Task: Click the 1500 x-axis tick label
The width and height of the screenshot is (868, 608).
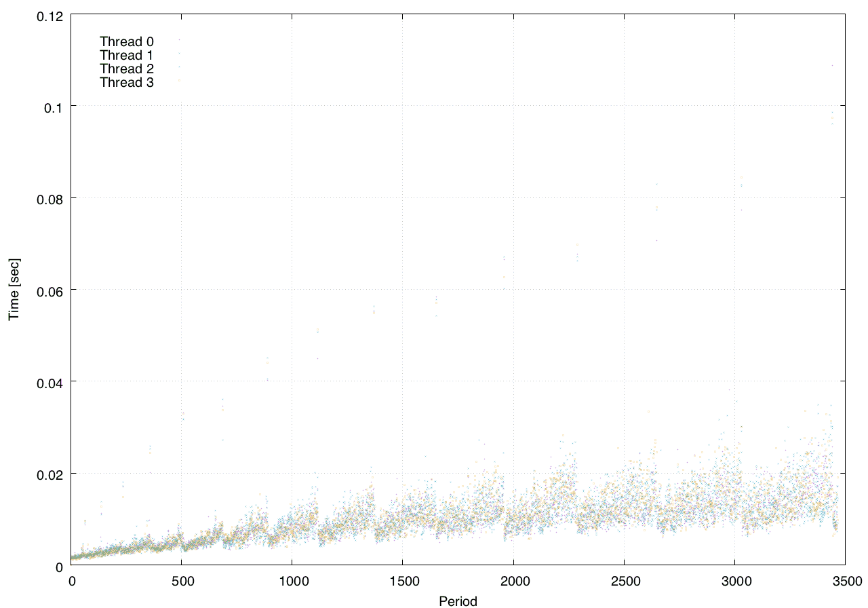Action: [x=402, y=581]
